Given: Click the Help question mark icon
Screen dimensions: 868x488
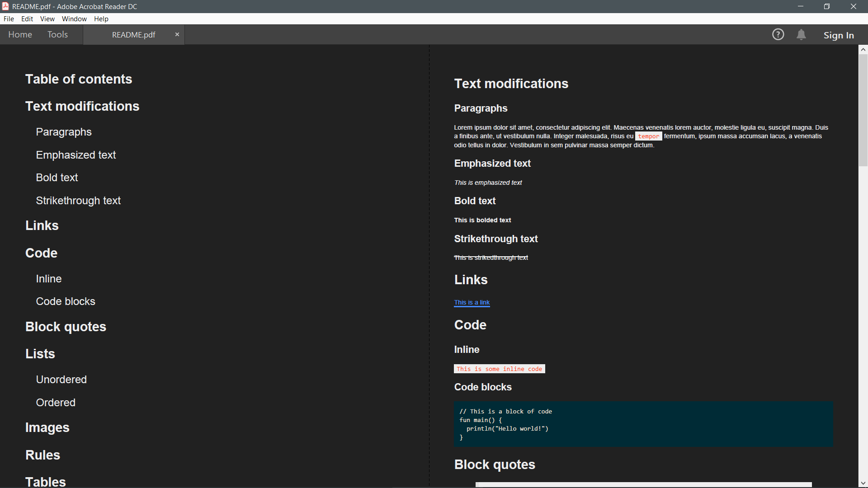Looking at the screenshot, I should click(778, 35).
